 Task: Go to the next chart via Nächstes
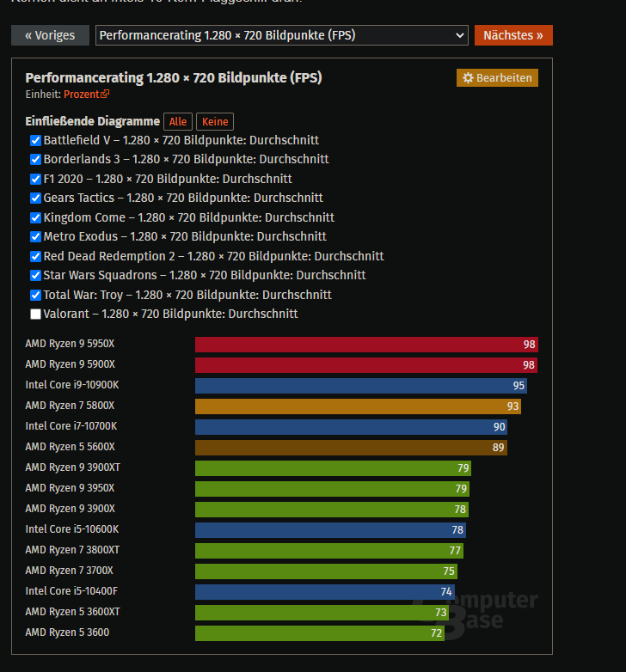tap(513, 35)
